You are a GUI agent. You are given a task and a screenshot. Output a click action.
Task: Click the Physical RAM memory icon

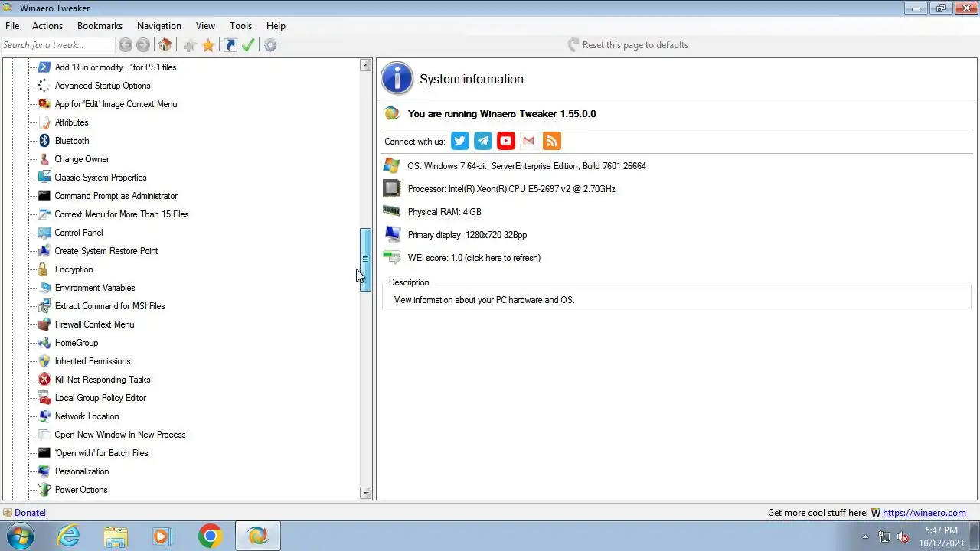(392, 211)
